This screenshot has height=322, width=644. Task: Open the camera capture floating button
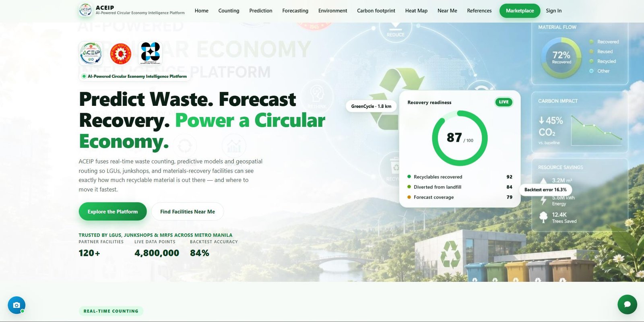click(17, 305)
